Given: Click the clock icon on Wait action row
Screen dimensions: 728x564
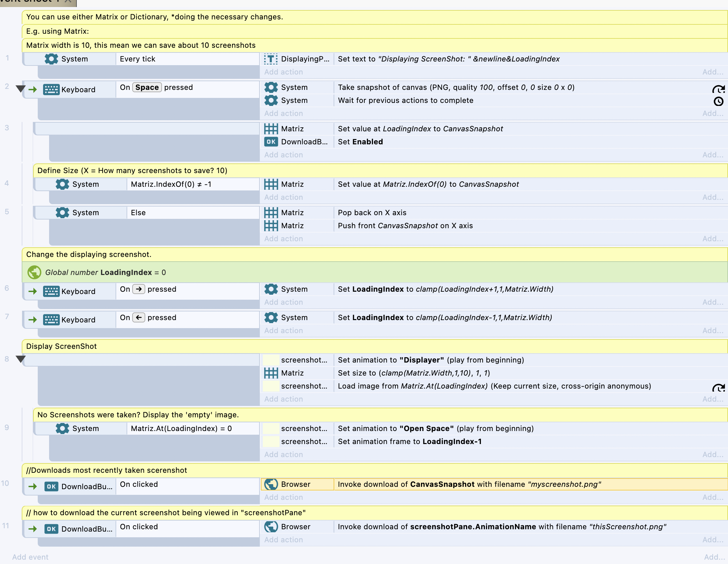Looking at the screenshot, I should point(718,101).
